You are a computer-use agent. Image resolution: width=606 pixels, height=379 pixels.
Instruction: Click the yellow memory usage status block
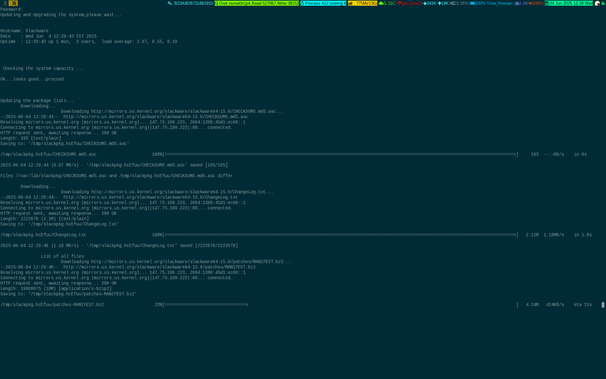363,3
